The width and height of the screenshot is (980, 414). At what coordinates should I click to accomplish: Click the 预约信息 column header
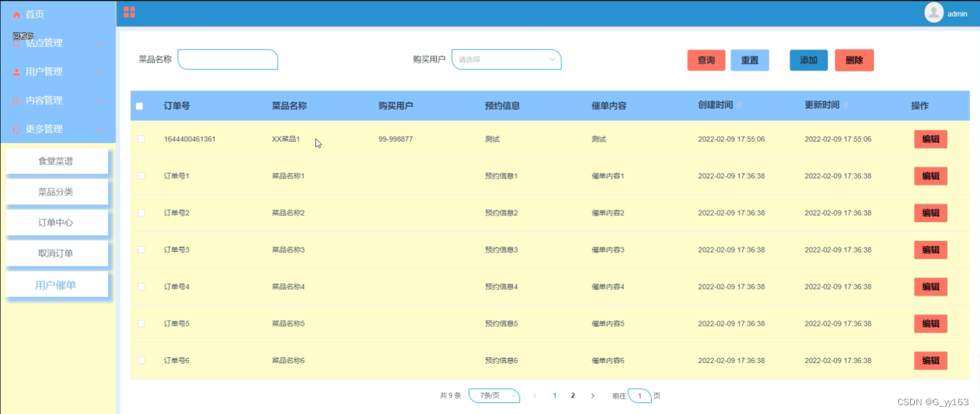(x=502, y=106)
